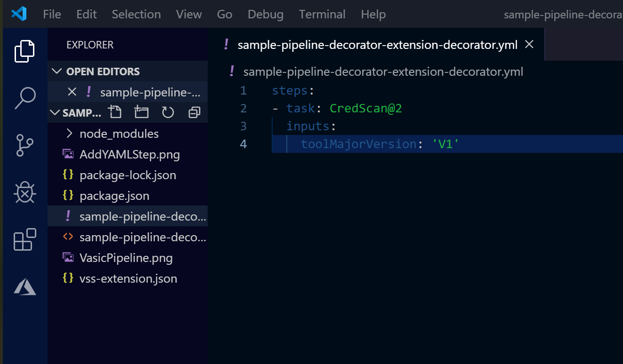Open the Terminal menu
Viewport: 623px width, 364px height.
point(322,14)
